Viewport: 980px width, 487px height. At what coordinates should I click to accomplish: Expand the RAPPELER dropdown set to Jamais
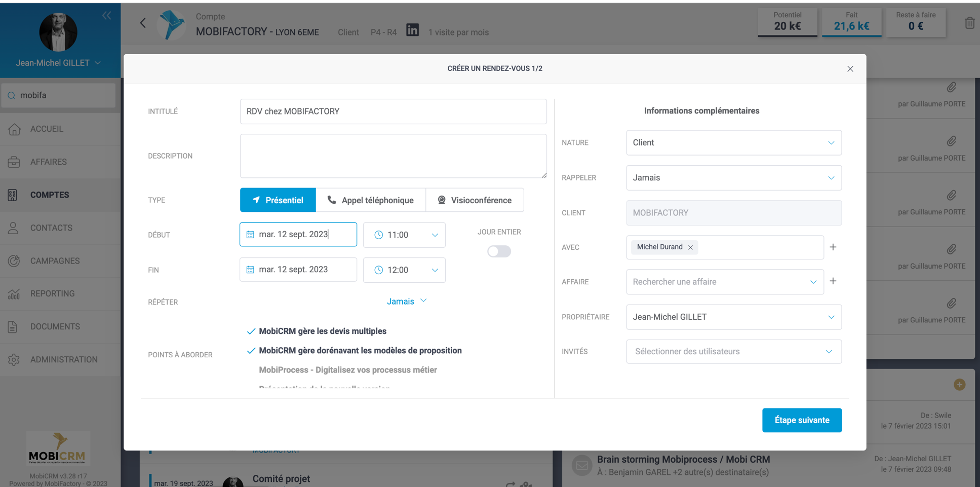(x=733, y=178)
